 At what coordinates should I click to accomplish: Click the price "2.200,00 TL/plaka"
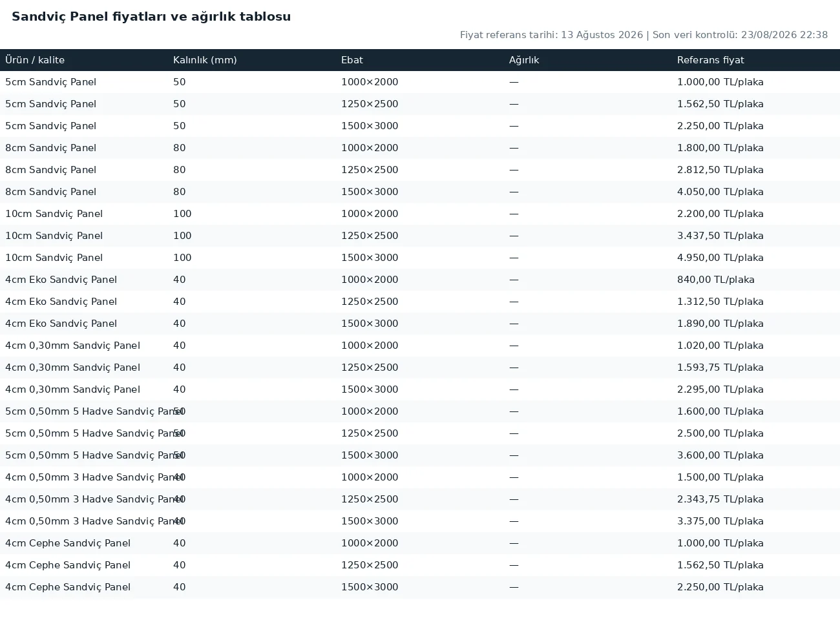click(720, 214)
